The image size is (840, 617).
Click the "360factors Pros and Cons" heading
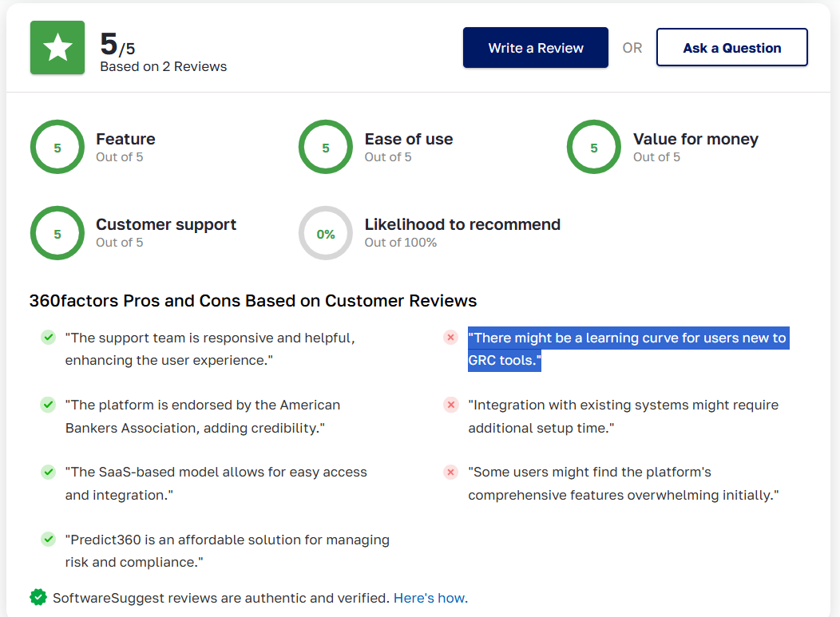253,301
